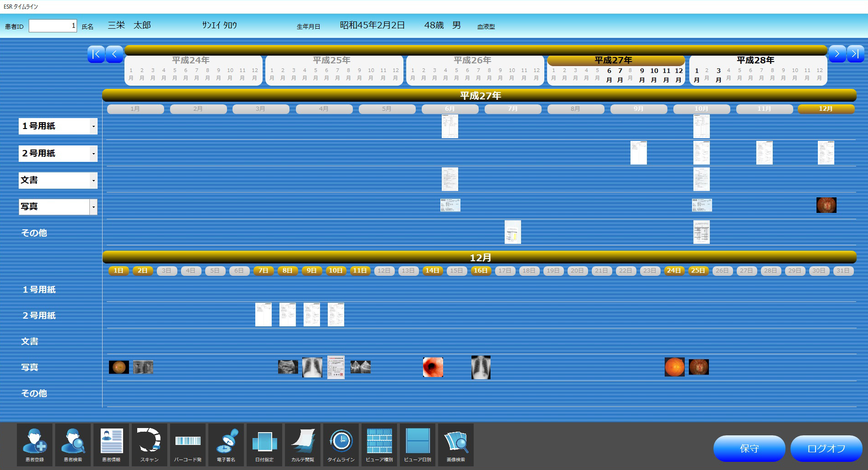
Task: Click the 患者ID input field
Action: click(x=52, y=26)
